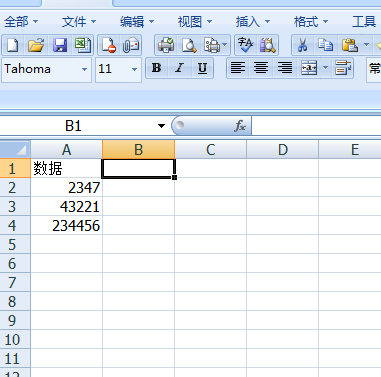Image resolution: width=381 pixels, height=377 pixels.
Task: Open the 编辑 menu
Action: (x=137, y=22)
